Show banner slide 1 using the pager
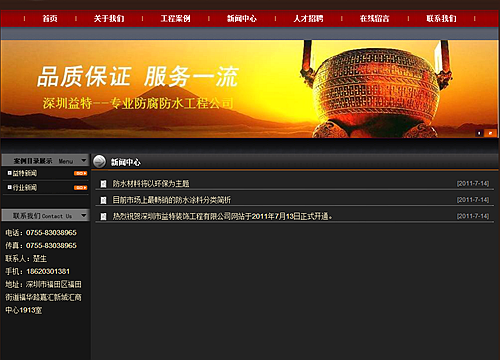Screen dimensions: 500x360 tap(479, 133)
